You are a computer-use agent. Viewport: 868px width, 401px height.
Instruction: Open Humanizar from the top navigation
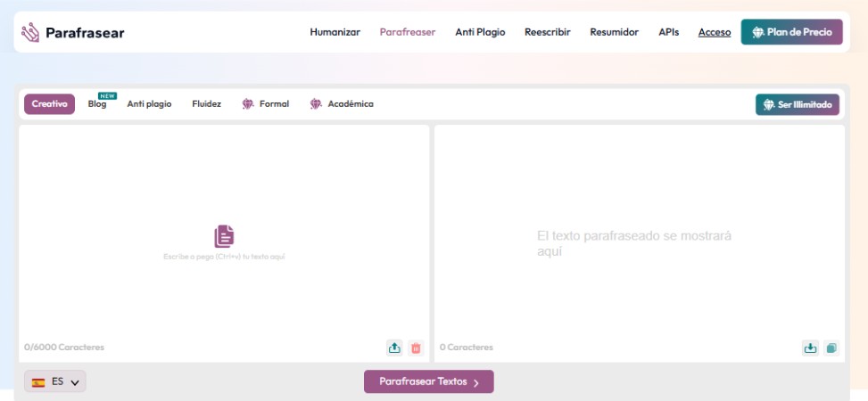[x=335, y=32]
